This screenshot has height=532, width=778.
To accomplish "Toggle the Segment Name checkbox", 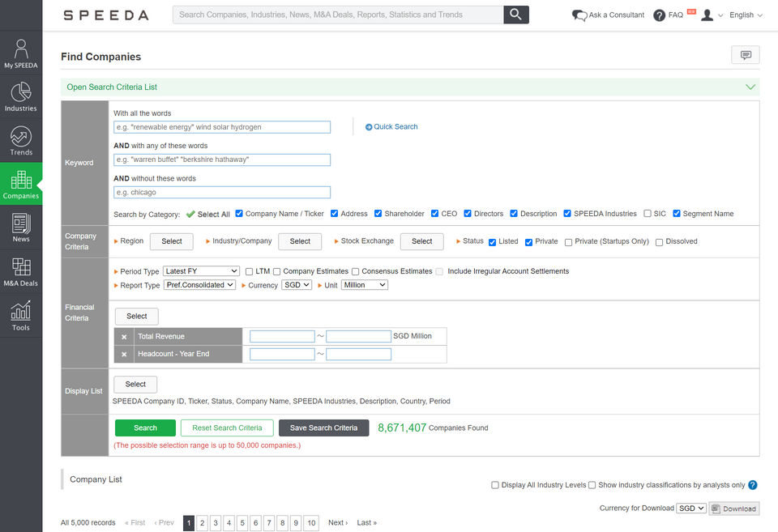I will pos(676,214).
